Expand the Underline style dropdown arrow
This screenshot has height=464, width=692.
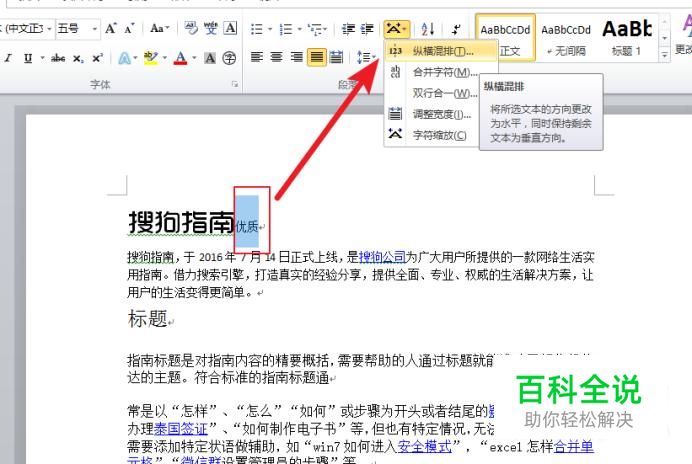pyautogui.click(x=43, y=58)
